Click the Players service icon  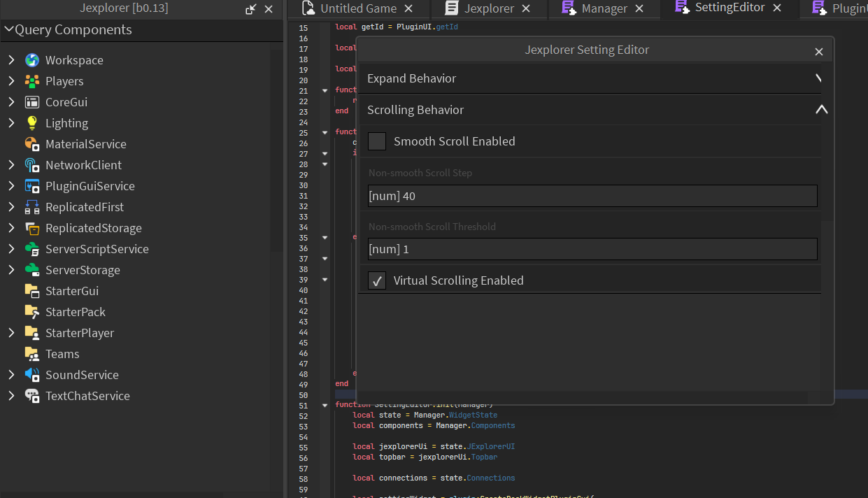point(31,81)
